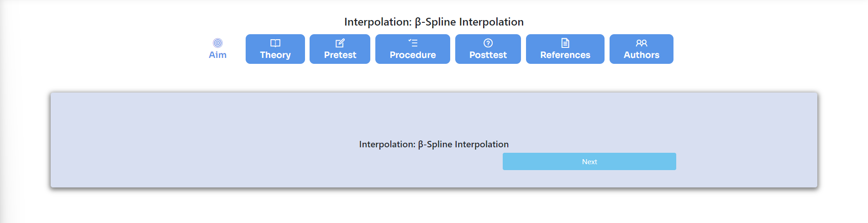
Task: Click the Theory open-book icon
Action: click(x=275, y=43)
